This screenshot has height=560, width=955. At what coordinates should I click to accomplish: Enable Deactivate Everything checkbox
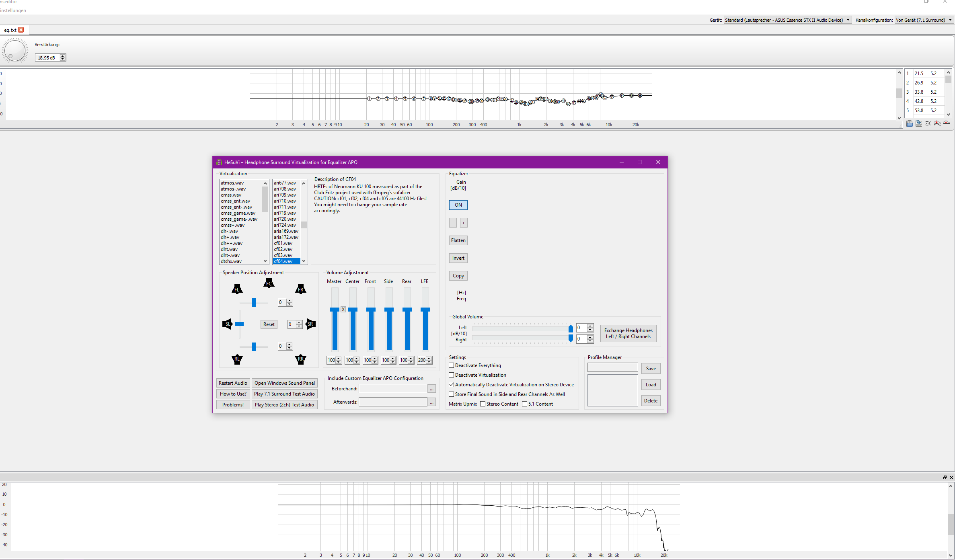pyautogui.click(x=452, y=365)
